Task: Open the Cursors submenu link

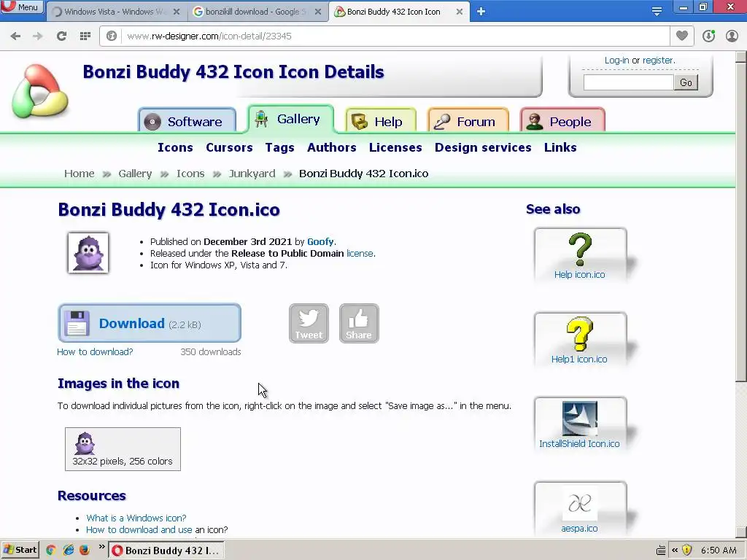Action: (x=229, y=147)
